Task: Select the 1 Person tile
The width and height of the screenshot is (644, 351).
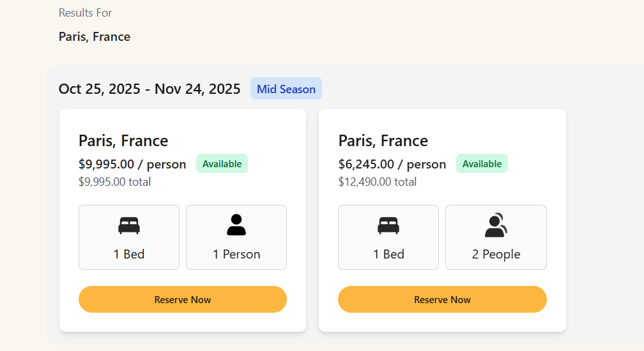Action: coord(236,237)
